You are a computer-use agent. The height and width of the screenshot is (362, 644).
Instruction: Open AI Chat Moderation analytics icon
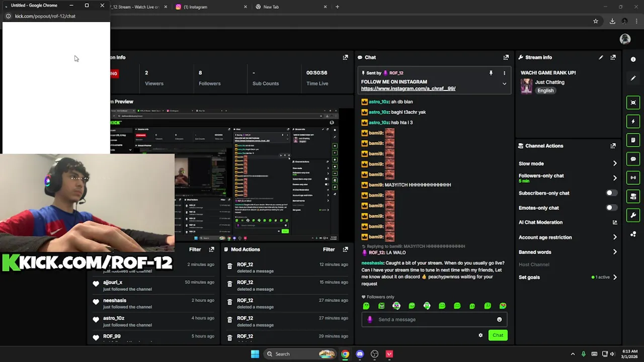pyautogui.click(x=615, y=222)
